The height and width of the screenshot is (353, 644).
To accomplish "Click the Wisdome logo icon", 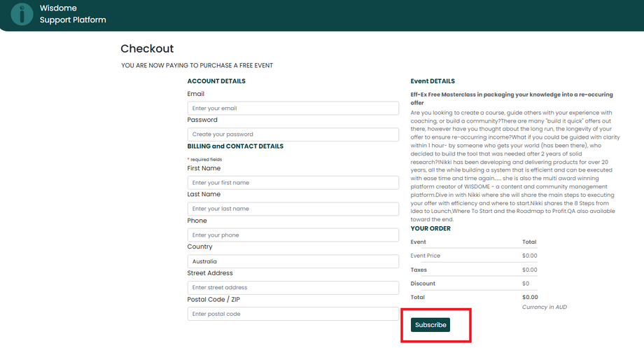I will (x=22, y=14).
